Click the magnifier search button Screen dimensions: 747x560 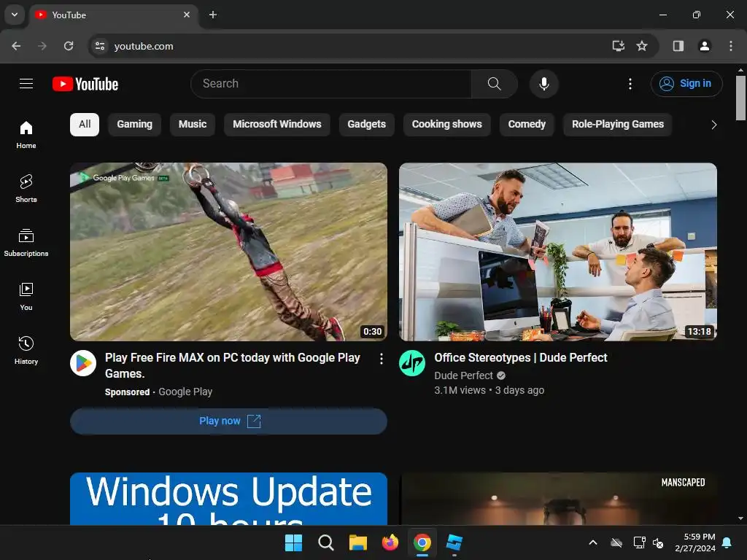494,84
